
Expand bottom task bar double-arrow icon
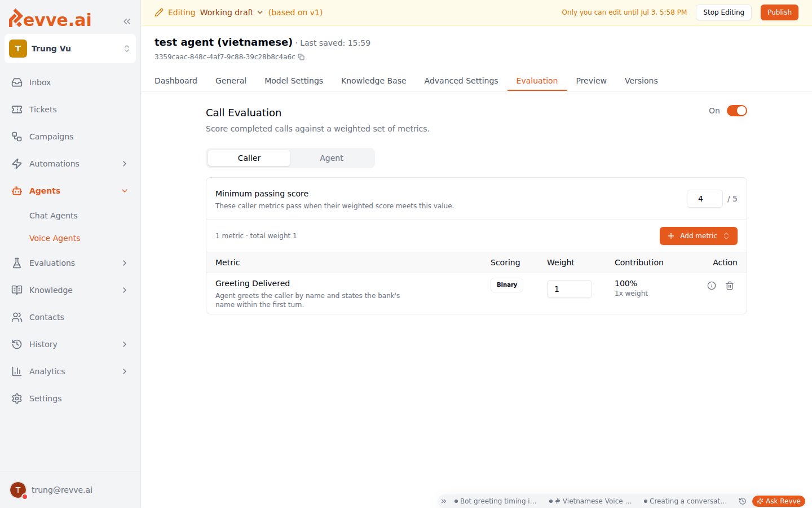(444, 501)
